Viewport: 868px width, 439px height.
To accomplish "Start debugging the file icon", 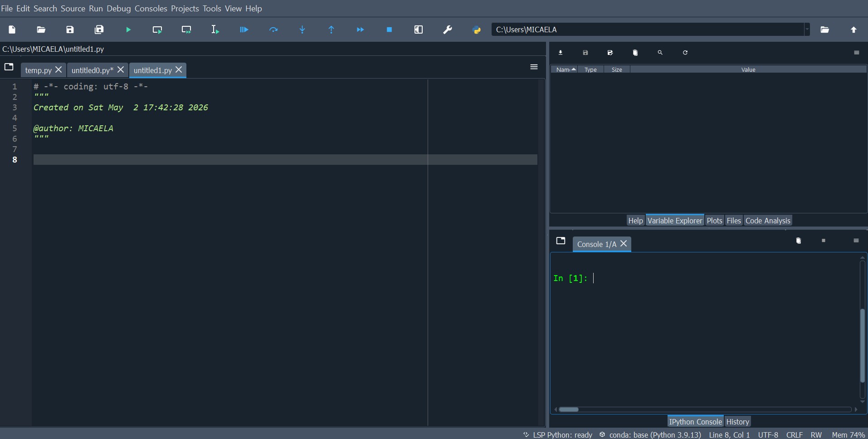I will (x=244, y=30).
